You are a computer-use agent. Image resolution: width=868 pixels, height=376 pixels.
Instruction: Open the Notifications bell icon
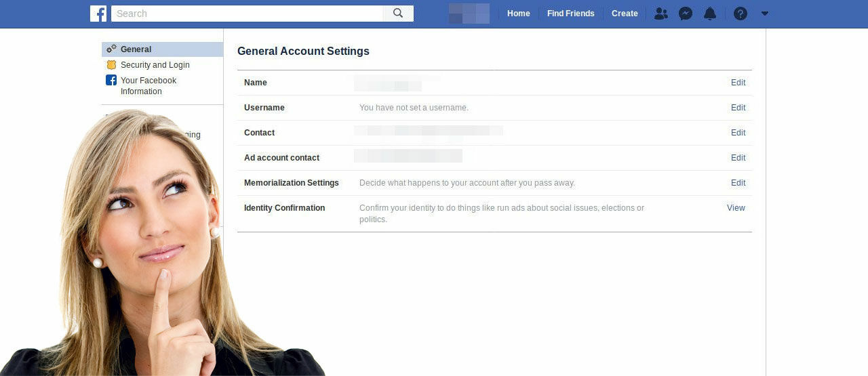click(710, 14)
